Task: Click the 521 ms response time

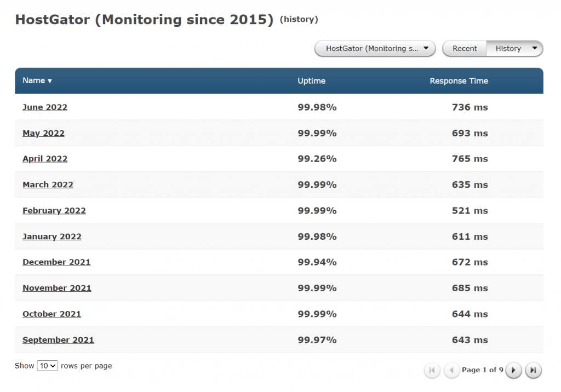Action: click(x=470, y=211)
